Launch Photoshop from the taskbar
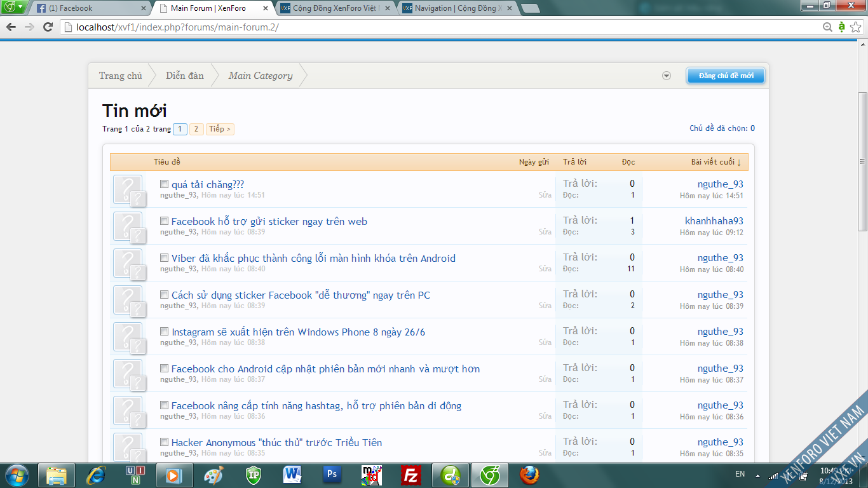 332,475
